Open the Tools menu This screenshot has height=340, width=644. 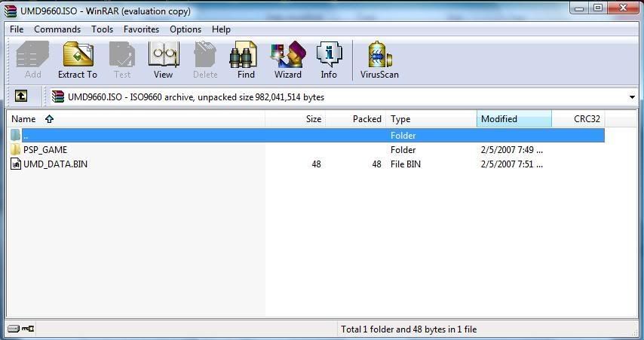pos(103,29)
